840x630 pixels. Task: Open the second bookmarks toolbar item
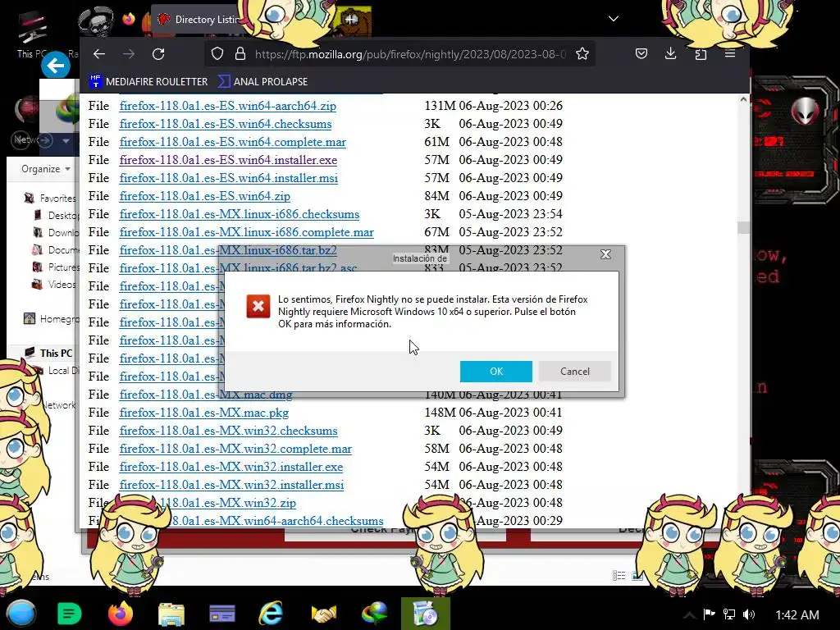coord(263,81)
